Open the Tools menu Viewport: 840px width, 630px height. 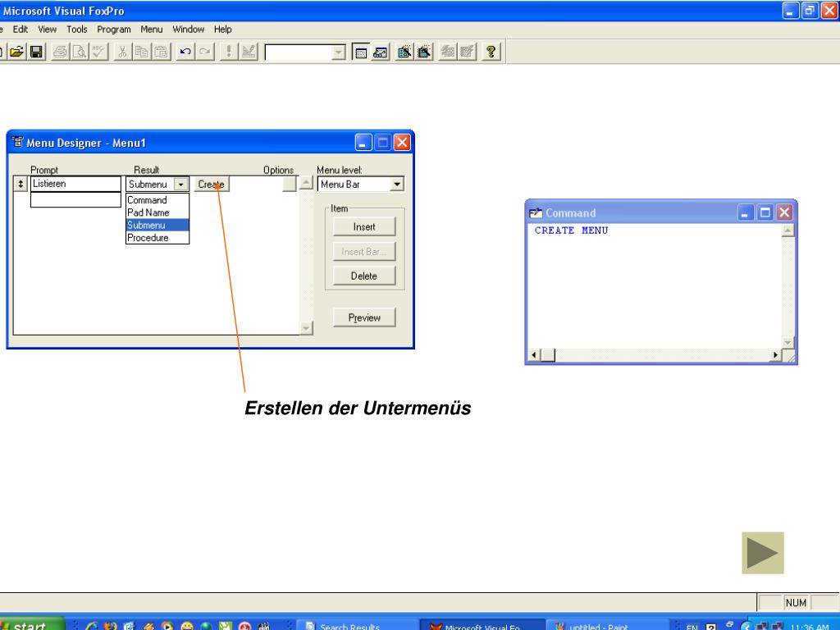tap(76, 30)
